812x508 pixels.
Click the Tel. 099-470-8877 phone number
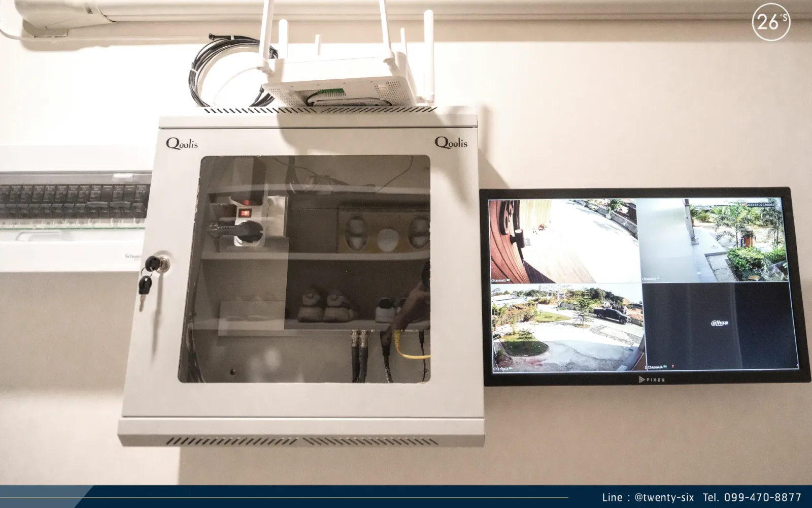752,497
